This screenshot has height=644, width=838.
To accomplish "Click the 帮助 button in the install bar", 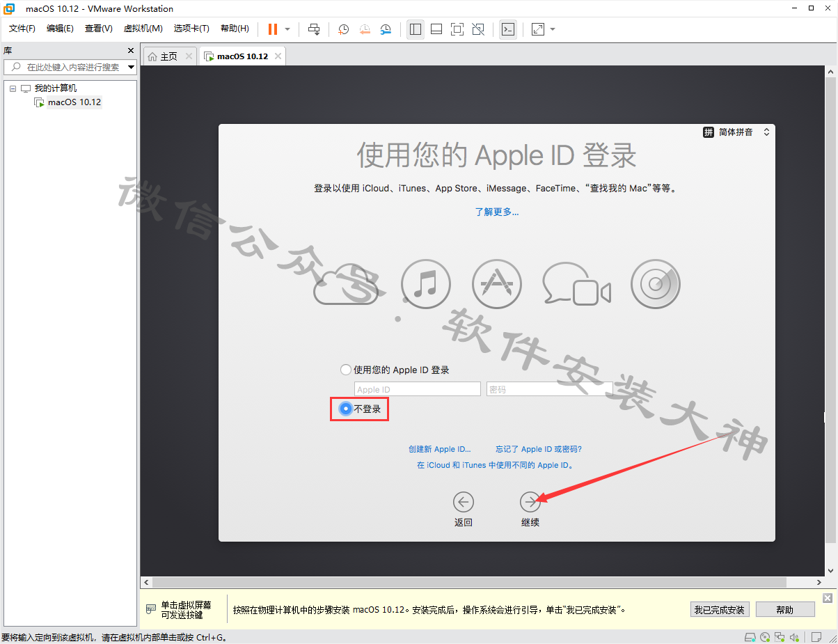I will (x=784, y=610).
